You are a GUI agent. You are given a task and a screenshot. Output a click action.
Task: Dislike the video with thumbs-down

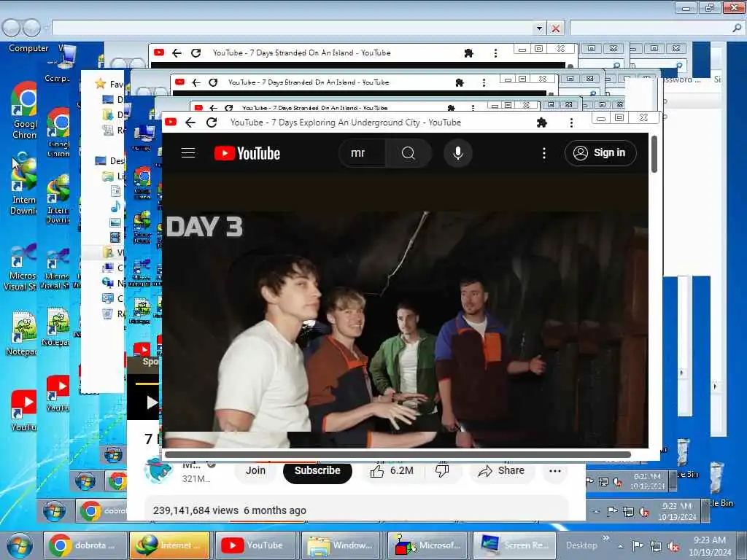pos(443,471)
